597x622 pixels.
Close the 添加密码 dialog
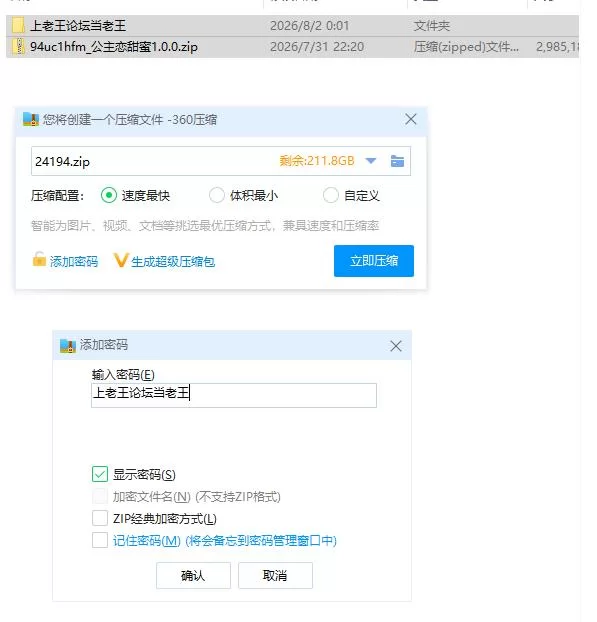click(x=395, y=346)
